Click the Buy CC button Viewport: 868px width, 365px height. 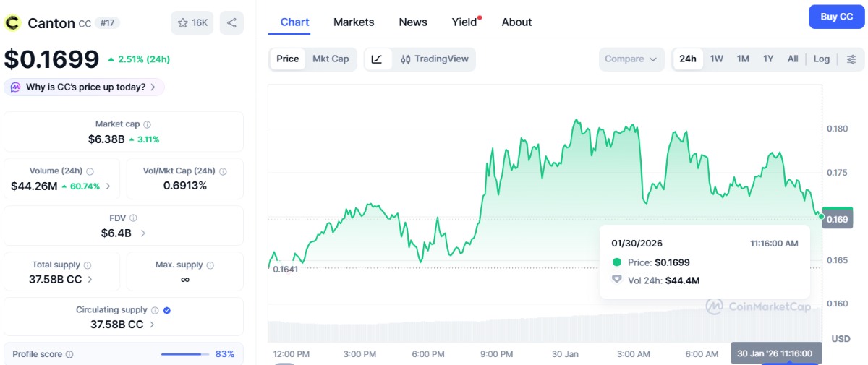[x=836, y=17]
